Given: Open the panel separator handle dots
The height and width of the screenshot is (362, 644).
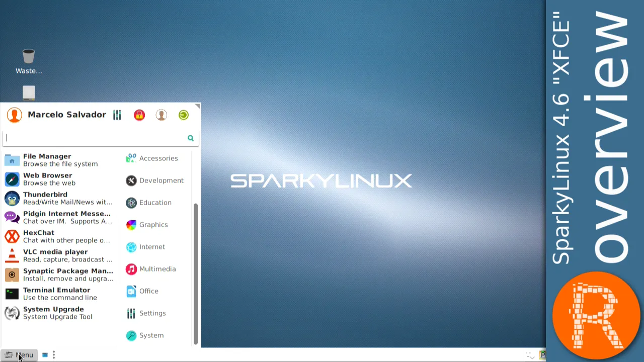Looking at the screenshot, I should click(54, 355).
